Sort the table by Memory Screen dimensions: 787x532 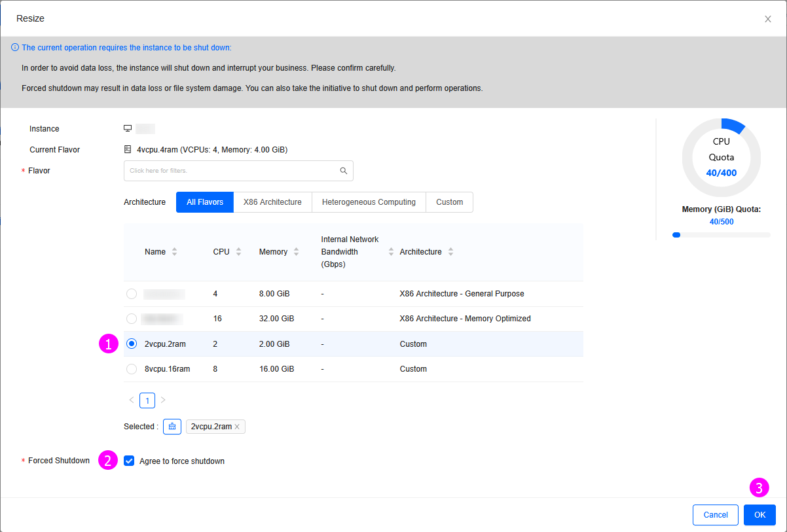(x=297, y=252)
